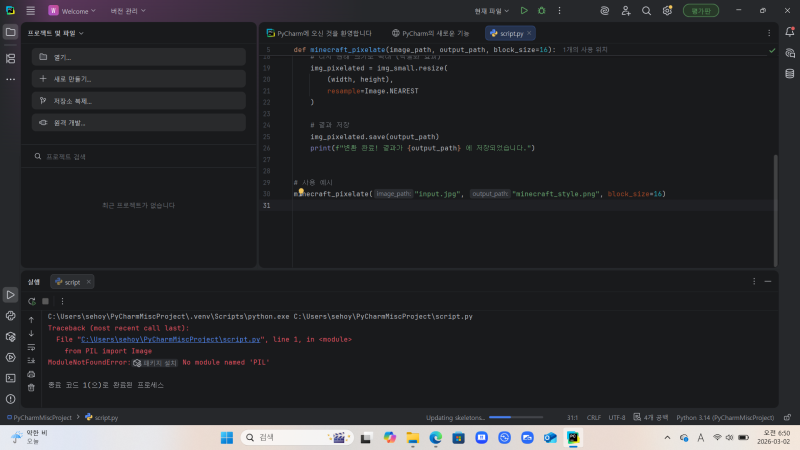Close the script run tab
Screen dimensions: 800x450
tap(88, 282)
